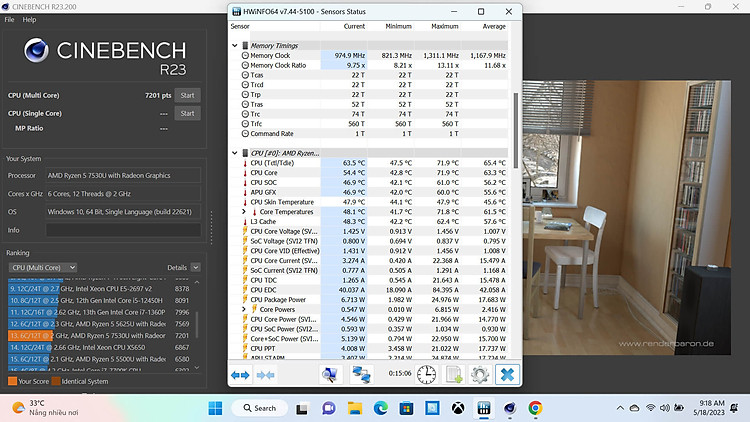Switch to Cinebench via its taskbar icon
Image resolution: width=750 pixels, height=422 pixels.
510,408
